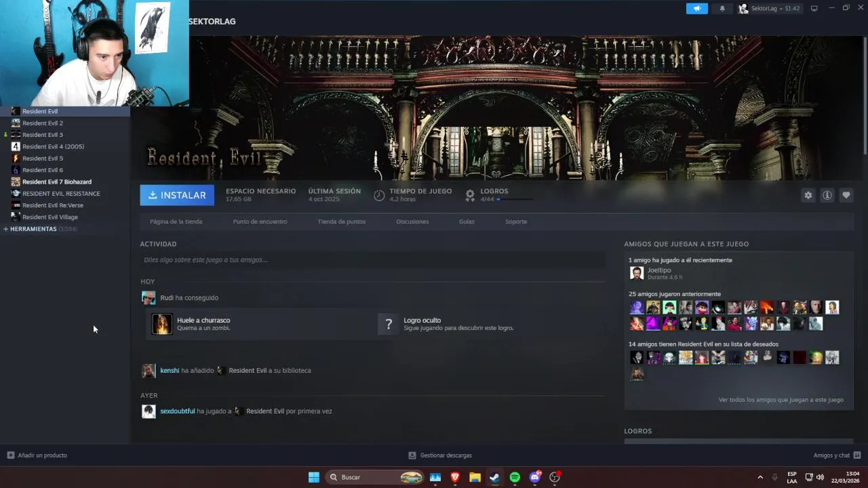
Task: Click the taskbar Buscar search box
Action: coord(376,477)
